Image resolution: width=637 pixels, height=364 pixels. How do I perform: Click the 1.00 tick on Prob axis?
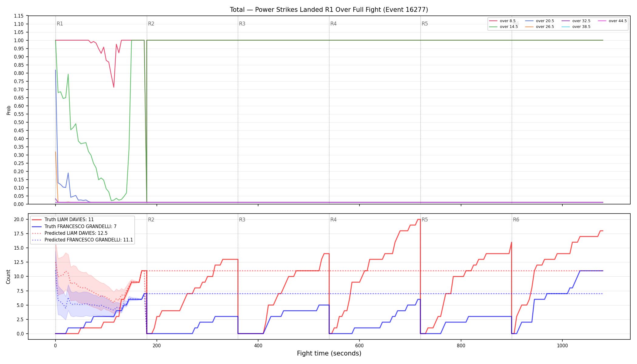(x=19, y=40)
